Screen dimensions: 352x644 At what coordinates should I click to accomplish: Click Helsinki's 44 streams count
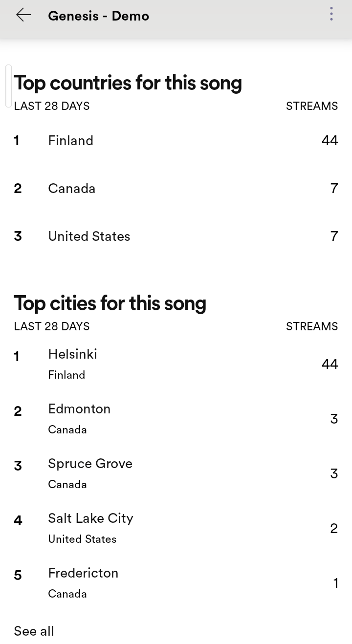(x=330, y=364)
